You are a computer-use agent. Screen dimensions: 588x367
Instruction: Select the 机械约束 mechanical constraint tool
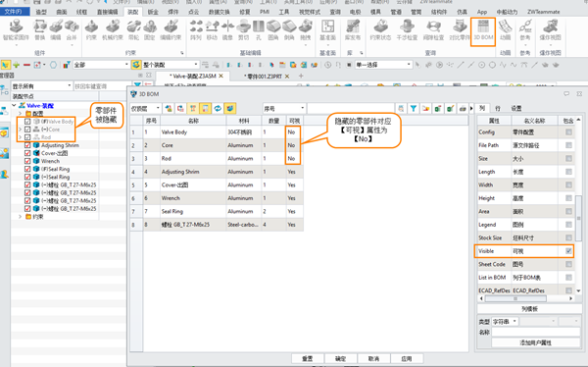(x=113, y=30)
